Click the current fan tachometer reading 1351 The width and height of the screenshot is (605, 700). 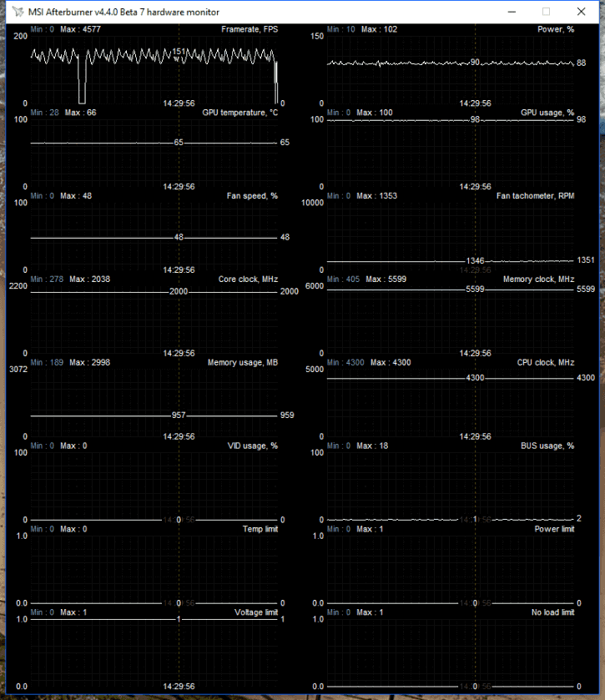tap(586, 260)
